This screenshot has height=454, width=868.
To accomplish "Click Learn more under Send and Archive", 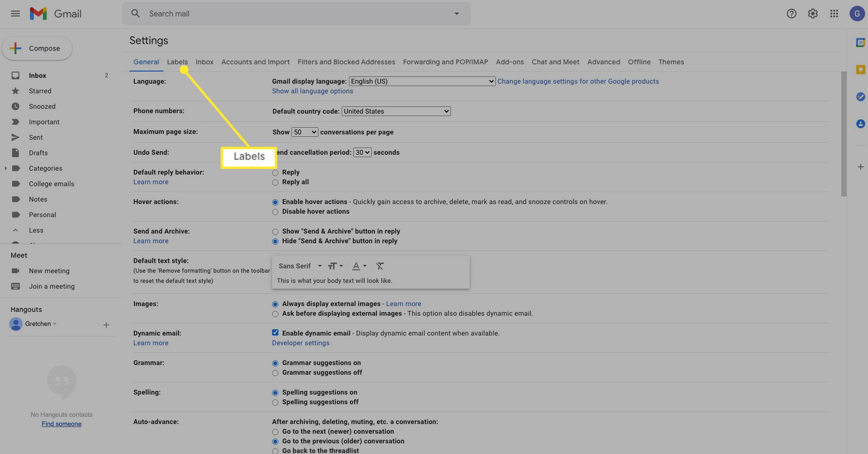I will pos(151,241).
